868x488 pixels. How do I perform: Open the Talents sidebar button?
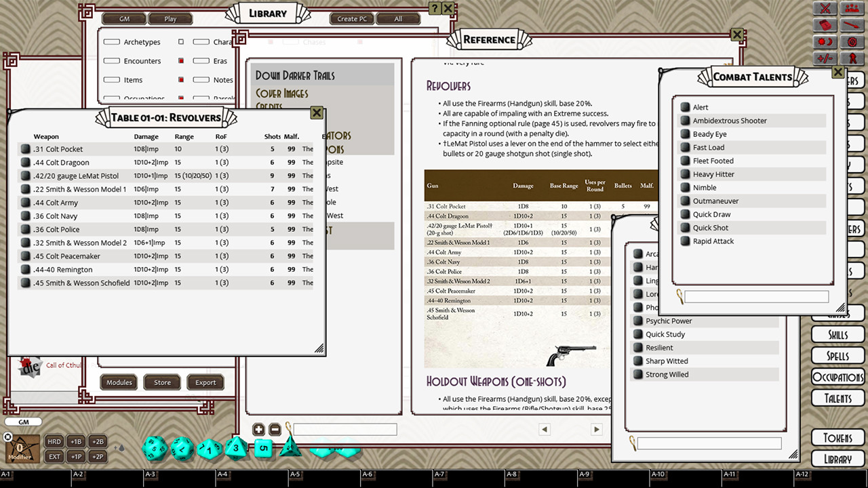tap(837, 398)
